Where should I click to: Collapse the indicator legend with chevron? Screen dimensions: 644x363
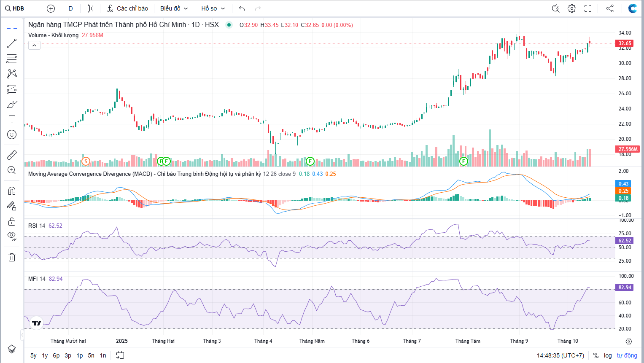(34, 46)
